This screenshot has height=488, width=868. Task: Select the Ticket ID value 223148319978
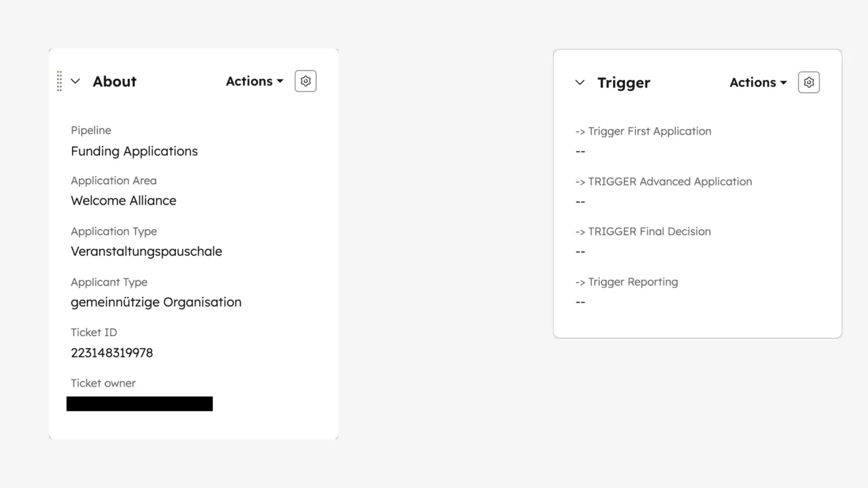click(x=112, y=352)
